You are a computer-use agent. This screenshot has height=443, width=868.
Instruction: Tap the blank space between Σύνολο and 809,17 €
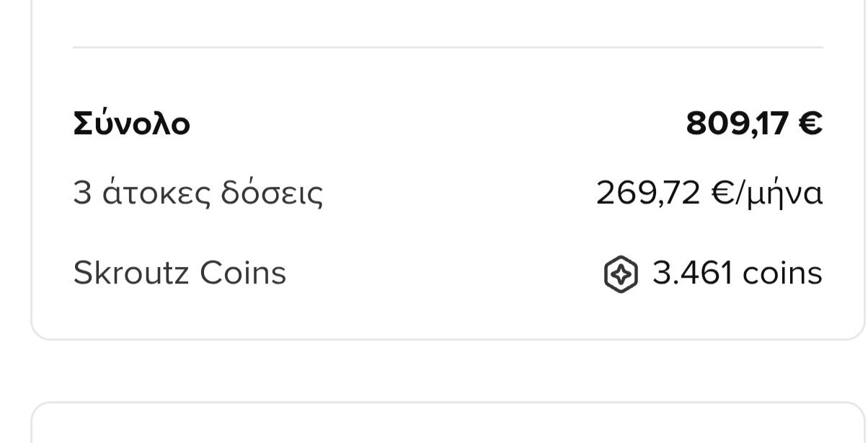point(438,124)
